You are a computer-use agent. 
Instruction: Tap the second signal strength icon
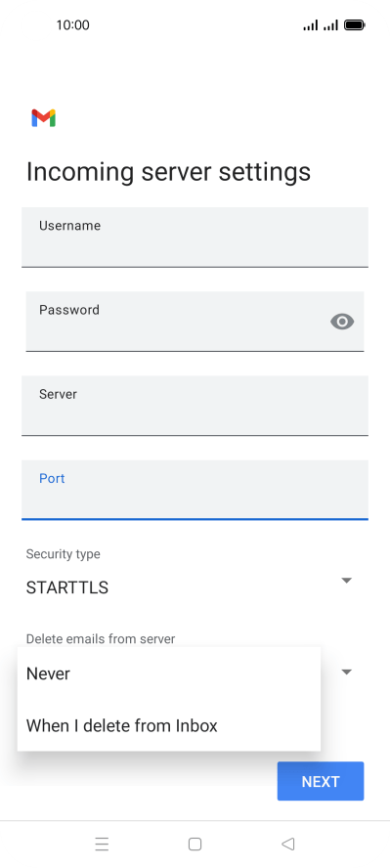coord(330,24)
